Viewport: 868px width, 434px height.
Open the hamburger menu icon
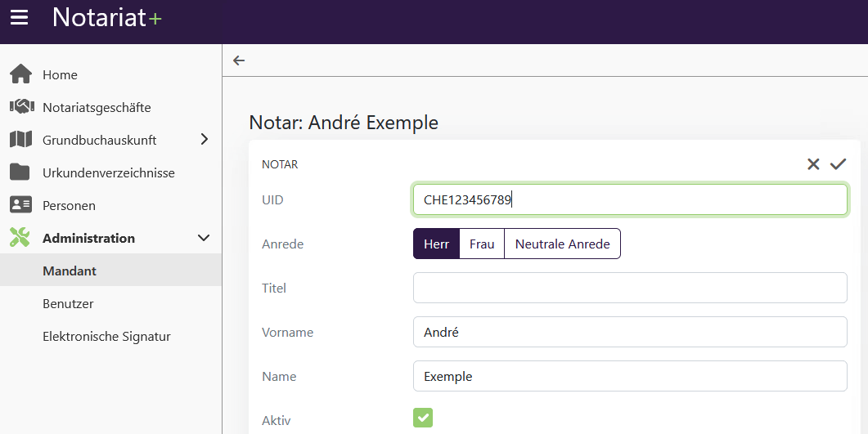19,17
